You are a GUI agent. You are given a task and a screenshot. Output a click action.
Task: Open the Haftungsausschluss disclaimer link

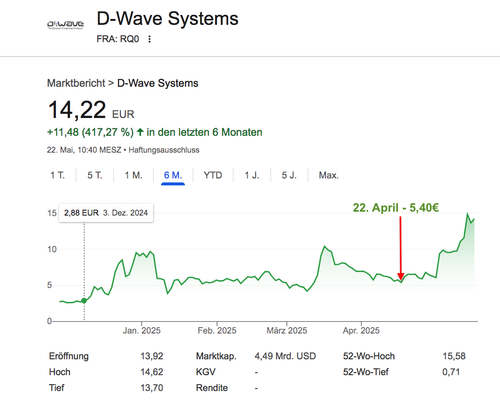click(x=164, y=150)
